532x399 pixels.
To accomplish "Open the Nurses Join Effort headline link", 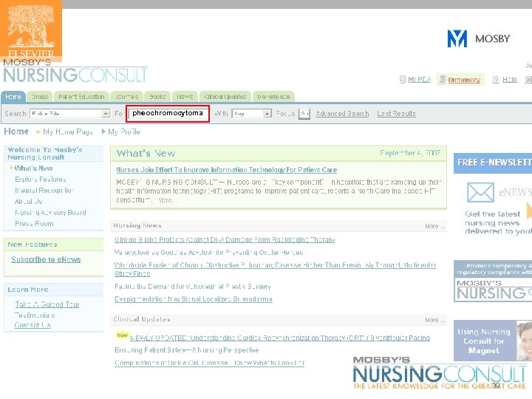I will 226,170.
